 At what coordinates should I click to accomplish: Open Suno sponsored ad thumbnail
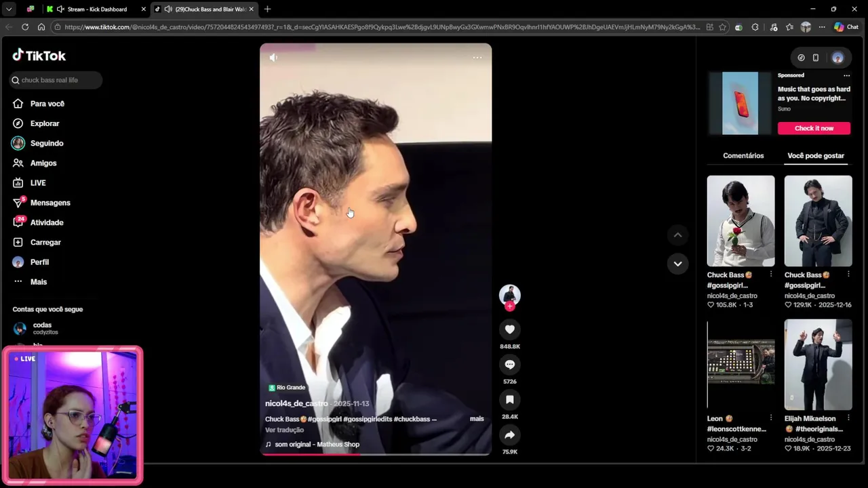[x=740, y=103]
